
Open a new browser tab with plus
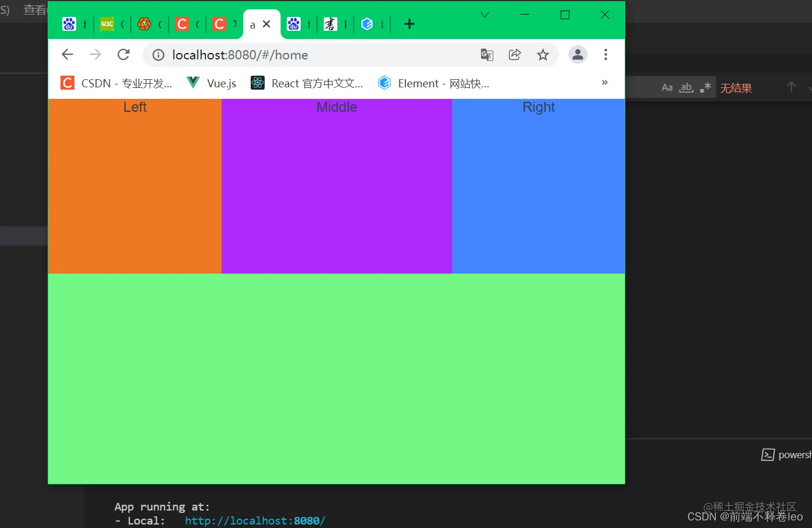tap(409, 24)
